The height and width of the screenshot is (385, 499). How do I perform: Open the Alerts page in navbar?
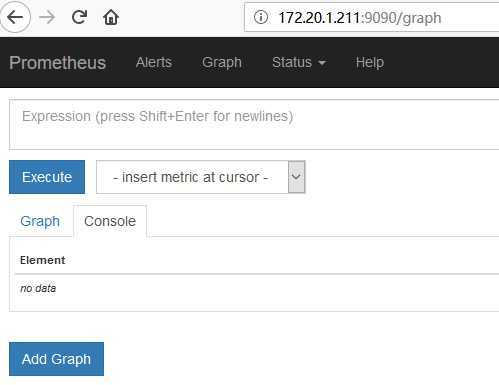(154, 62)
